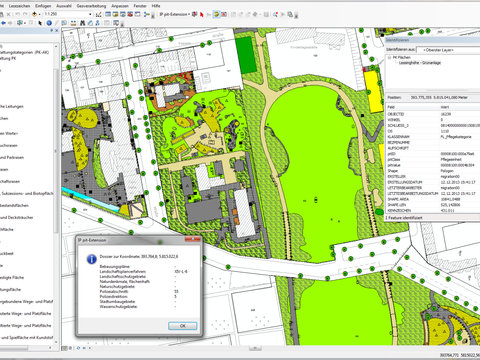Click the KLASSENNAM attribute row
Image resolution: width=480 pixels, height=360 pixels.
click(433, 137)
